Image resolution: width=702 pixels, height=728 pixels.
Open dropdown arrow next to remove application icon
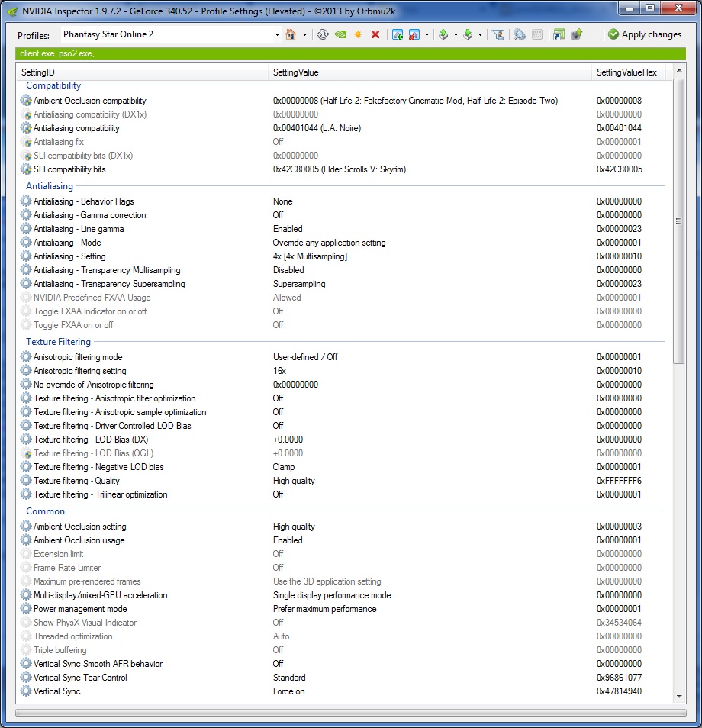pos(427,35)
